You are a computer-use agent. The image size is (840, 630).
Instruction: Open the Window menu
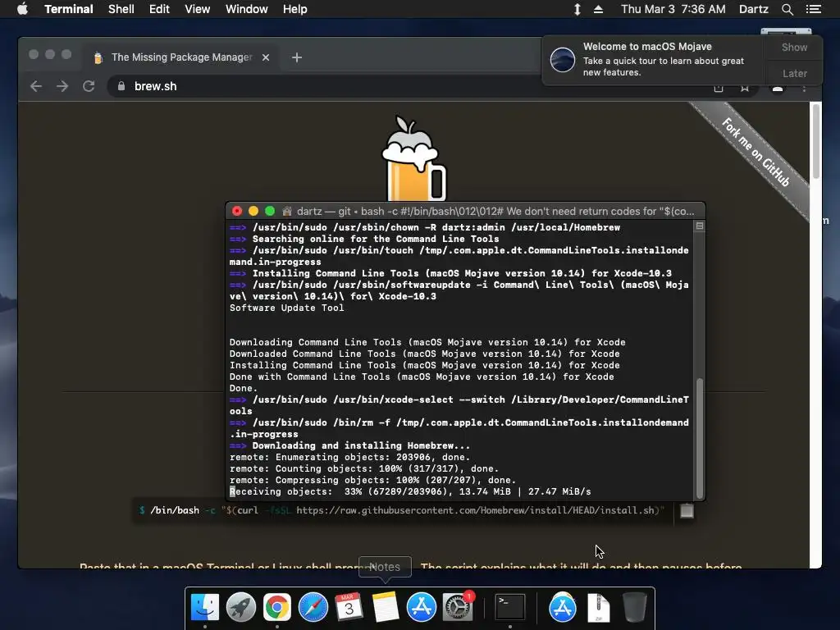click(x=246, y=9)
